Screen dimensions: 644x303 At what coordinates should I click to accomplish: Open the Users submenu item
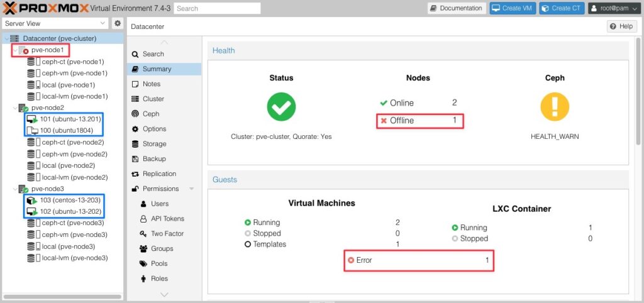(x=164, y=204)
